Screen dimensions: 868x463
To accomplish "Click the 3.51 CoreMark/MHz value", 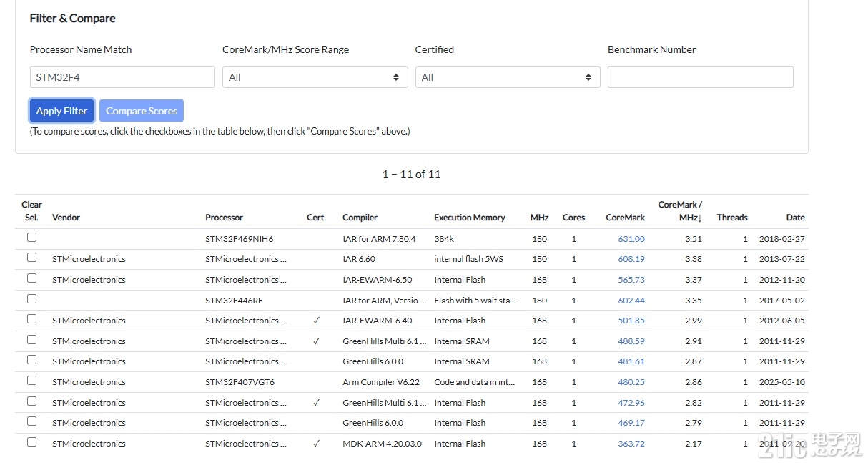I will (x=694, y=239).
